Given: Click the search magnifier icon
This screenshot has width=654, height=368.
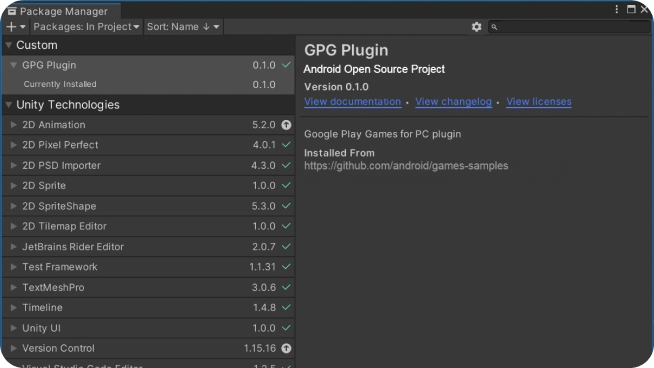Looking at the screenshot, I should (x=494, y=27).
